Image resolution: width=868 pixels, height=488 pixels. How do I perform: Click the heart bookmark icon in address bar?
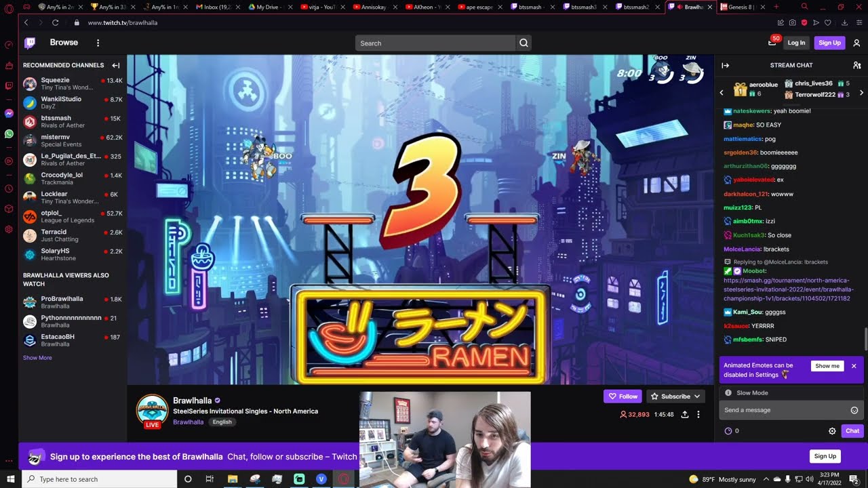[827, 22]
